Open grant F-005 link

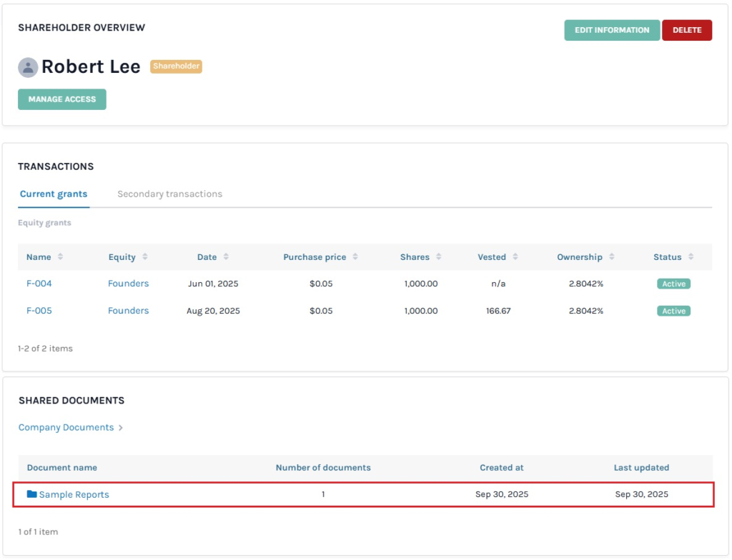pos(39,311)
